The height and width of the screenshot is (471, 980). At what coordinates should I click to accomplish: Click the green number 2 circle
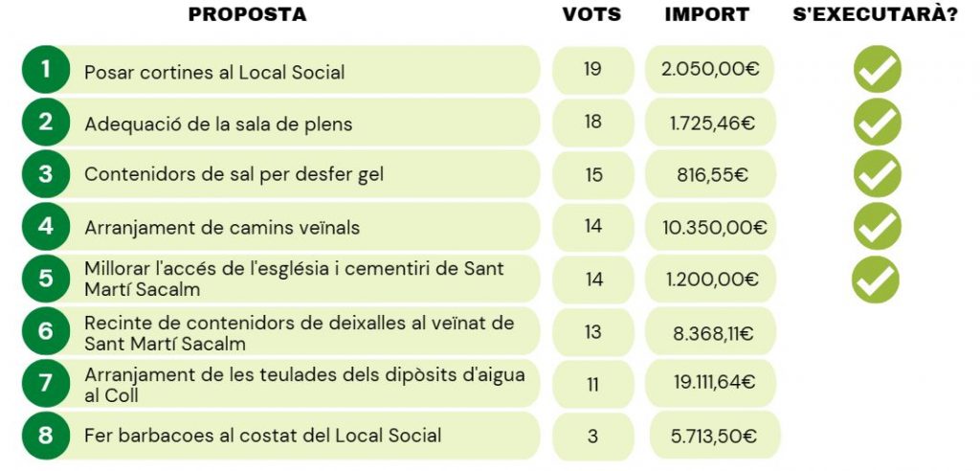(45, 122)
